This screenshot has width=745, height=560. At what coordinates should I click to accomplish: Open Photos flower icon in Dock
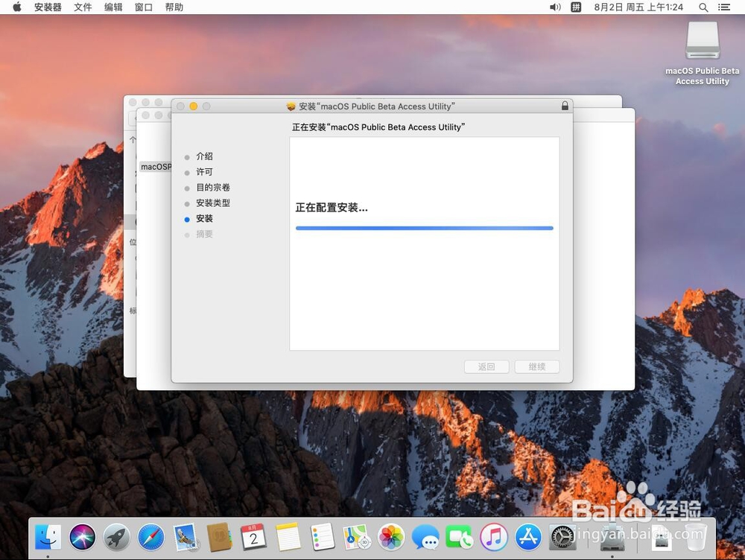click(x=391, y=537)
